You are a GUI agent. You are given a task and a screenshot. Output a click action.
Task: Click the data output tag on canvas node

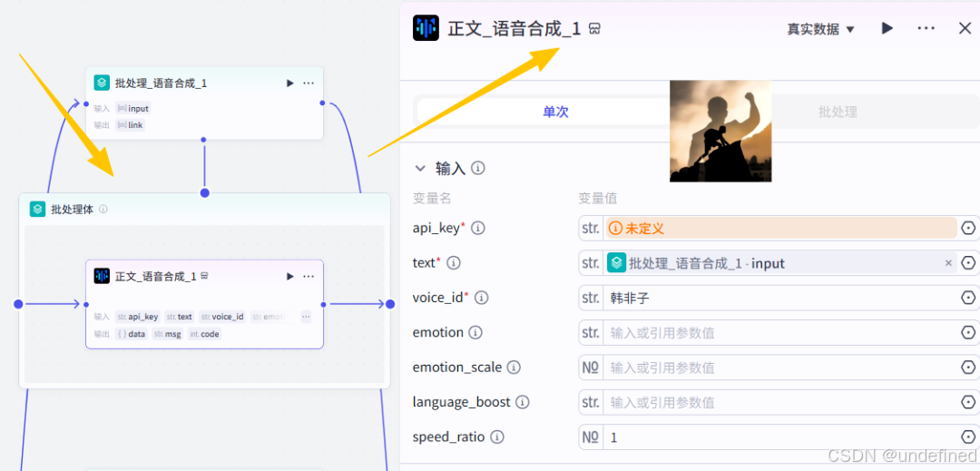tap(132, 334)
